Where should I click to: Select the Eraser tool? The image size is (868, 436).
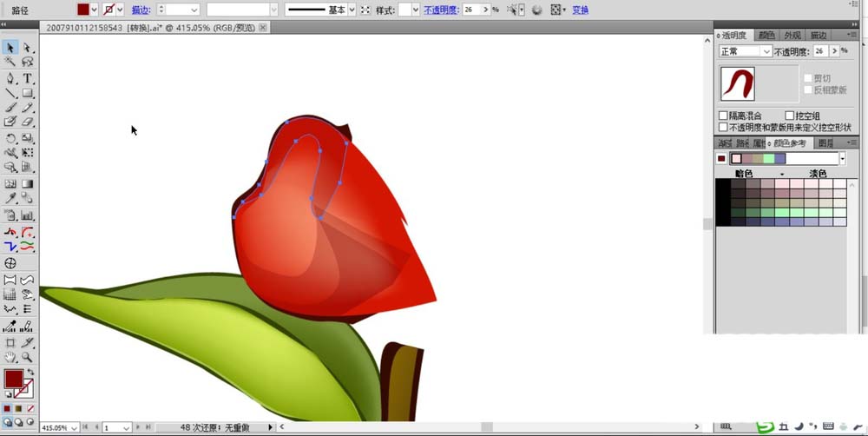tap(27, 122)
